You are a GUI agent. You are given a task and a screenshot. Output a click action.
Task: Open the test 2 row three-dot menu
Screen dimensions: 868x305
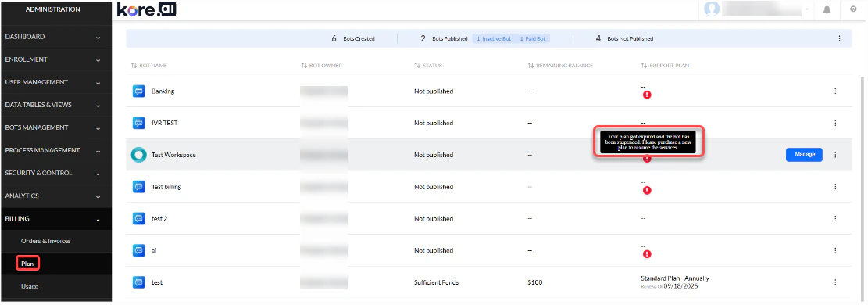click(x=835, y=218)
